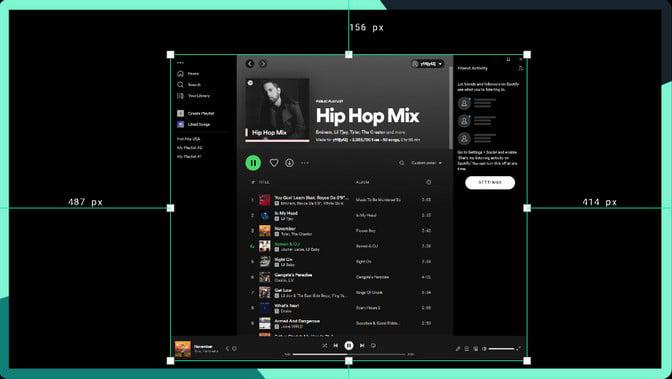Toggle shuffle in the player controls
Image resolution: width=672 pixels, height=379 pixels.
click(324, 346)
